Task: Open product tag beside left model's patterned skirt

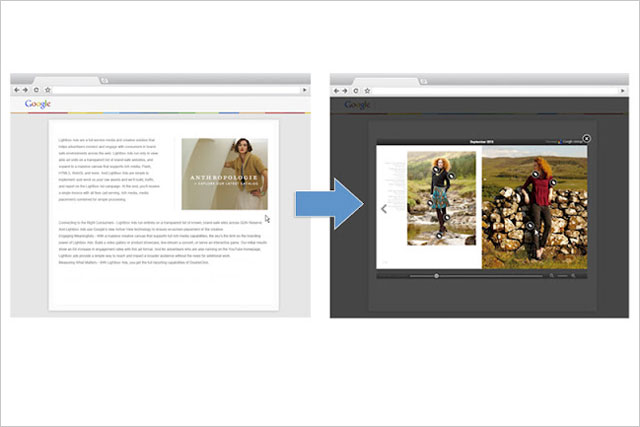Action: click(430, 203)
